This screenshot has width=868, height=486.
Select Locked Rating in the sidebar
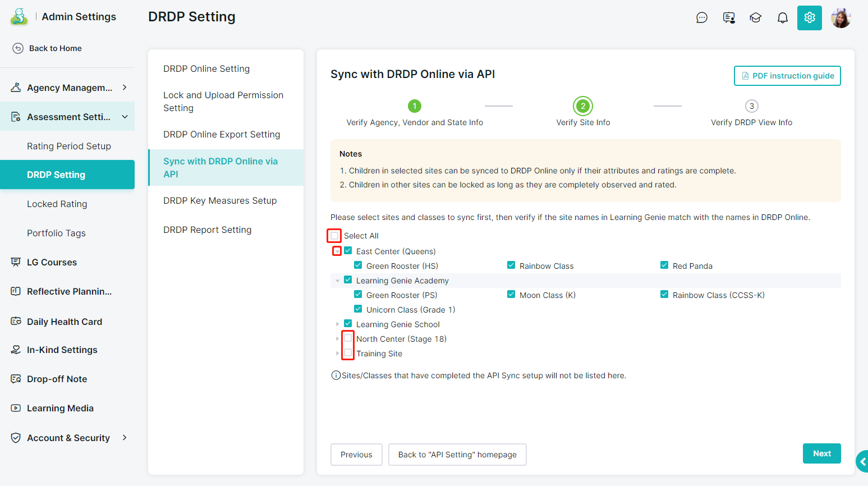pos(57,204)
